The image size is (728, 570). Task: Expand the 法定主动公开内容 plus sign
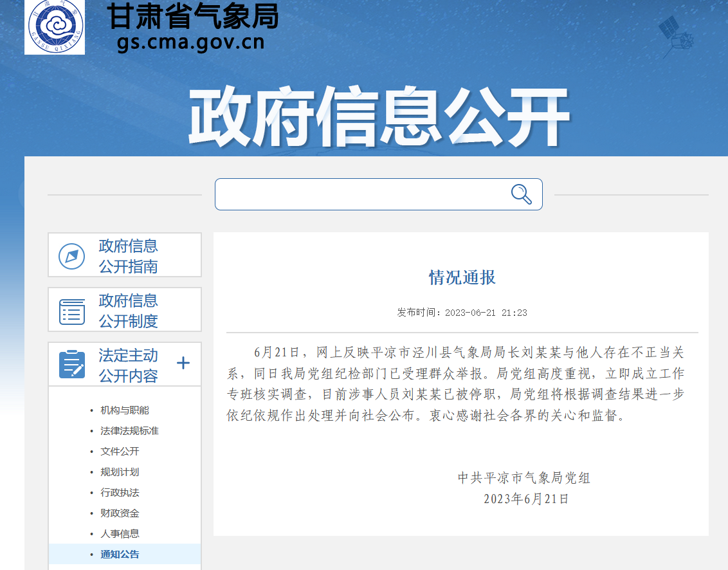183,363
